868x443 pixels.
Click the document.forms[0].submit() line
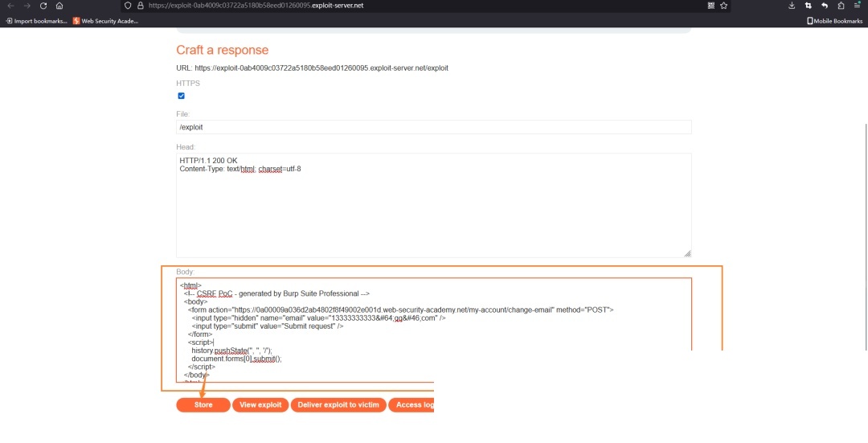click(x=237, y=359)
